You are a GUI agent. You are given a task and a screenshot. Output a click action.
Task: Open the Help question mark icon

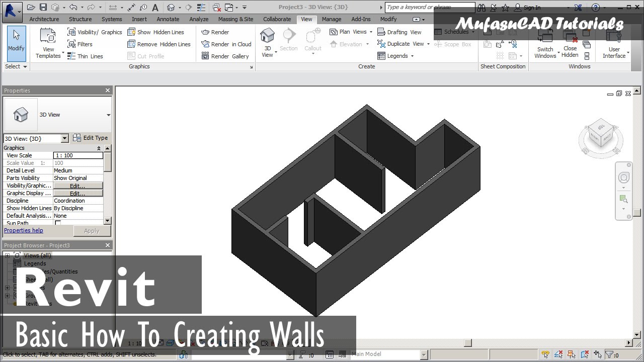(x=596, y=8)
